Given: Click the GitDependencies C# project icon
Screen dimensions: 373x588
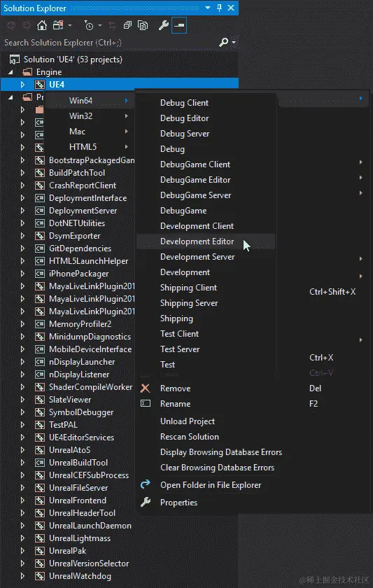Looking at the screenshot, I should pos(40,248).
